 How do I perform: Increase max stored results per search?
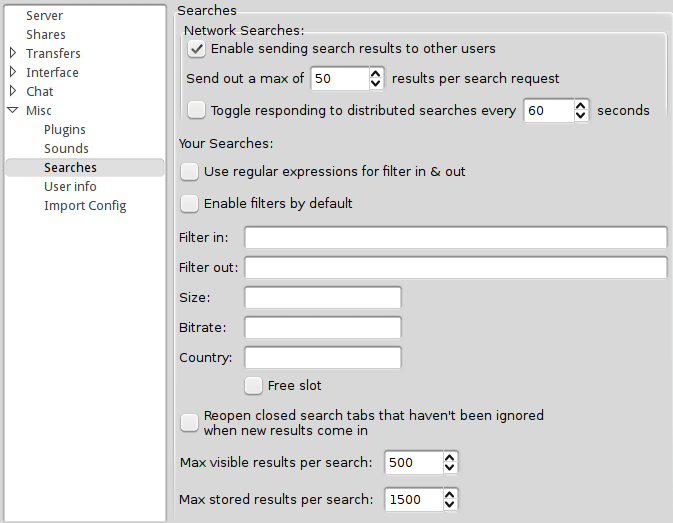(449, 495)
